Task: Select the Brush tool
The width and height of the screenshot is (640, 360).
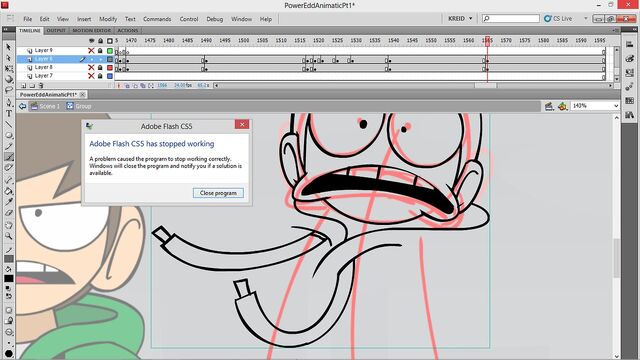Action: pyautogui.click(x=8, y=157)
